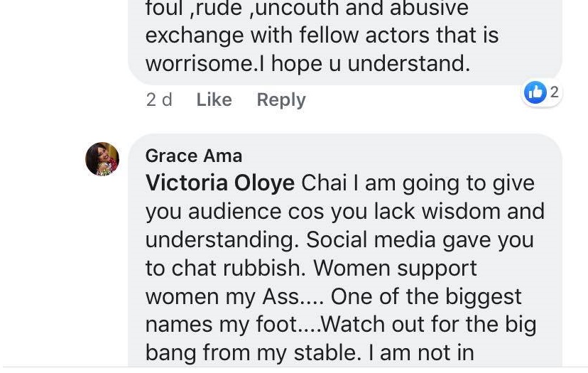Viewport: 588px width, 373px height.
Task: Reply to the comment ending 'I hope u understand'
Action: pyautogui.click(x=281, y=99)
